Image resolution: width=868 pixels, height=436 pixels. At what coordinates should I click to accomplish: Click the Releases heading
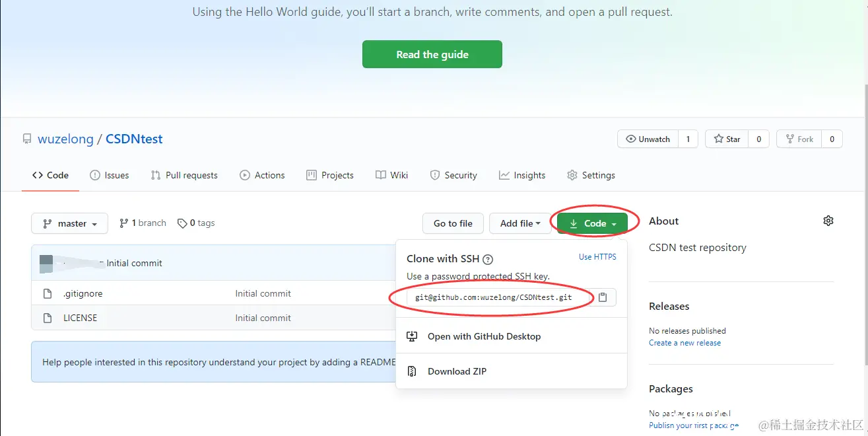coord(669,306)
